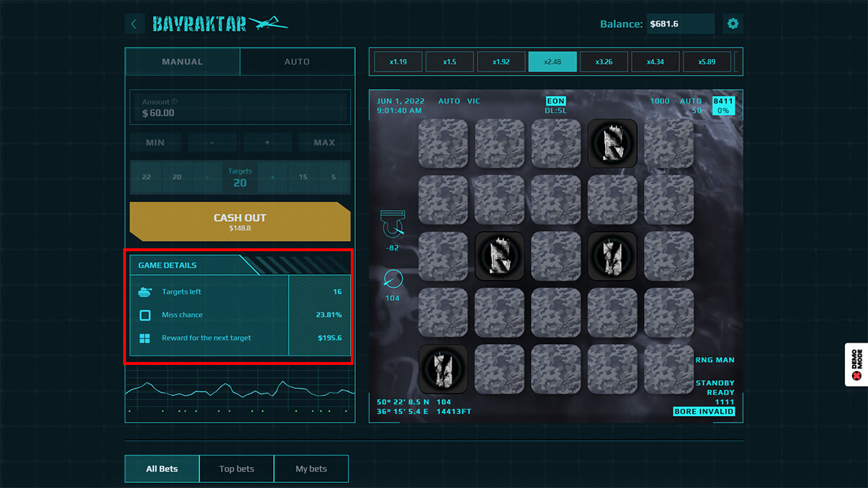
Task: Set bet amount to MIN
Action: point(155,143)
